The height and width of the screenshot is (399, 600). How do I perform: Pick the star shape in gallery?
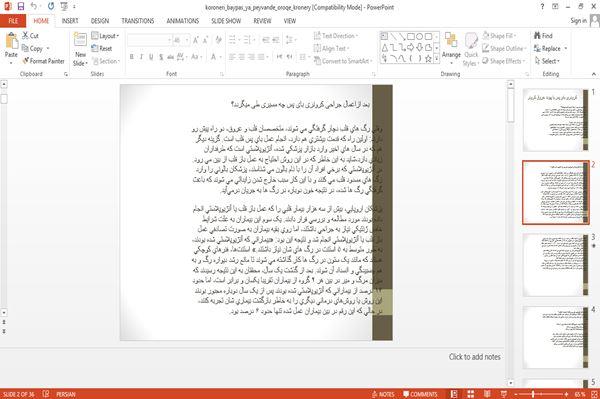click(428, 59)
